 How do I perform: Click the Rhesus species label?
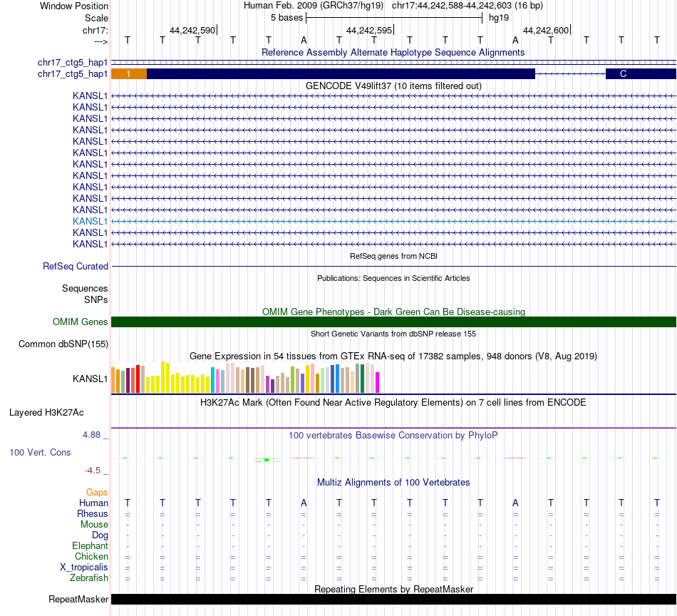tap(93, 513)
